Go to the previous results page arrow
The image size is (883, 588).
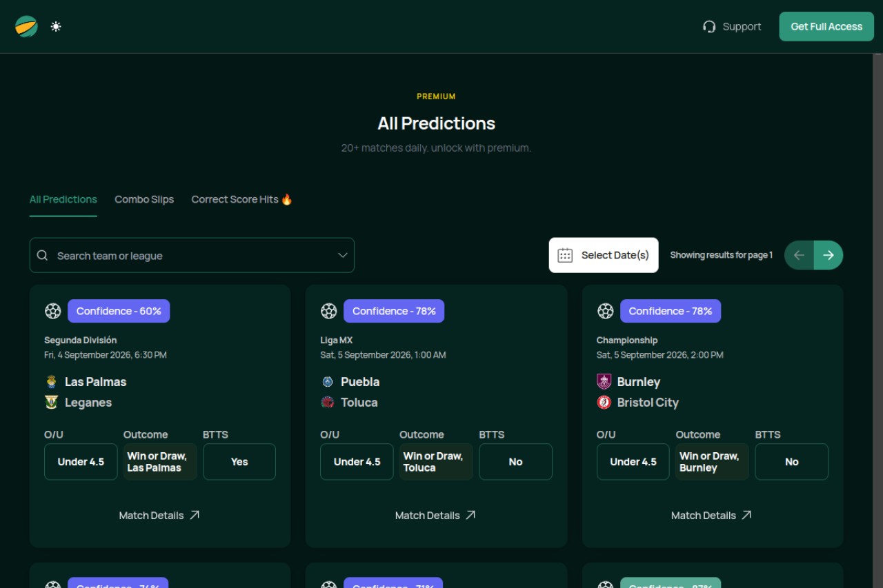coord(799,255)
